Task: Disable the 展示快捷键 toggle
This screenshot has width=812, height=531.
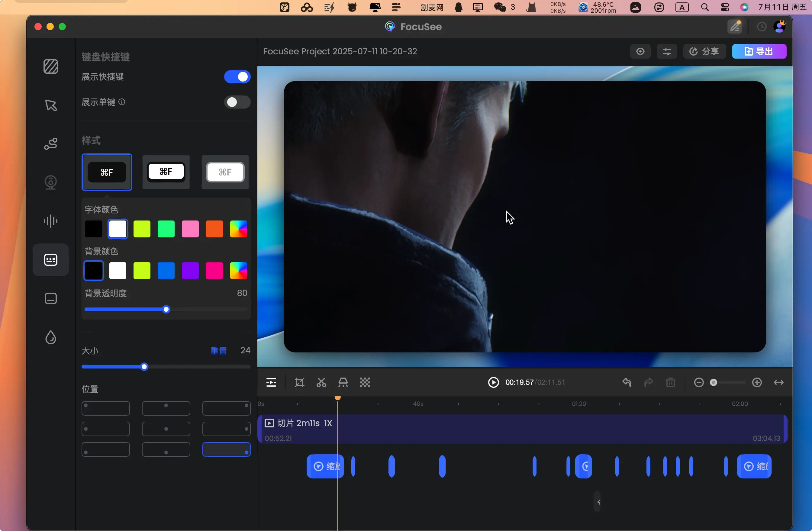Action: coord(237,77)
